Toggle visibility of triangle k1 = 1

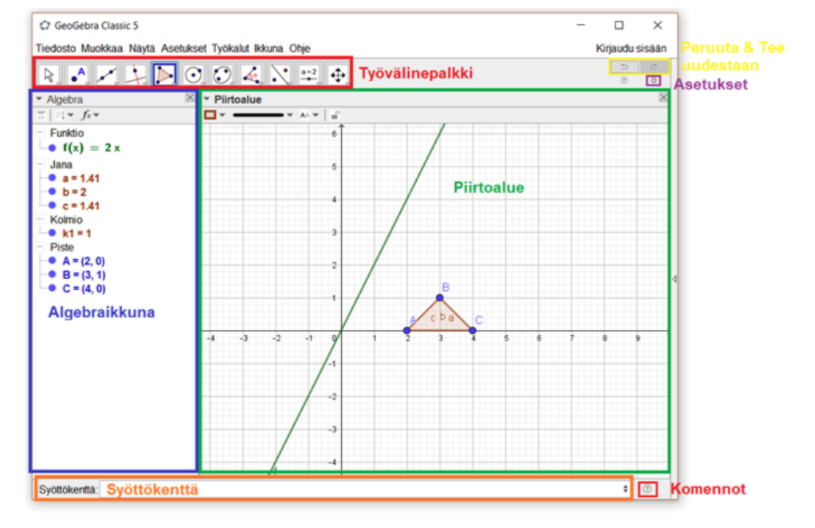[x=52, y=233]
